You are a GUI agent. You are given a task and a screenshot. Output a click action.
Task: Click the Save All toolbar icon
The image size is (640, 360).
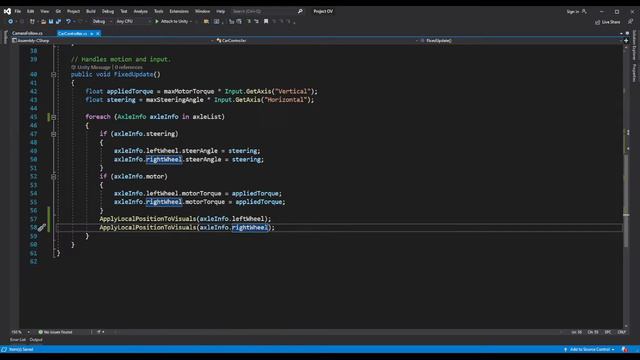click(58, 22)
